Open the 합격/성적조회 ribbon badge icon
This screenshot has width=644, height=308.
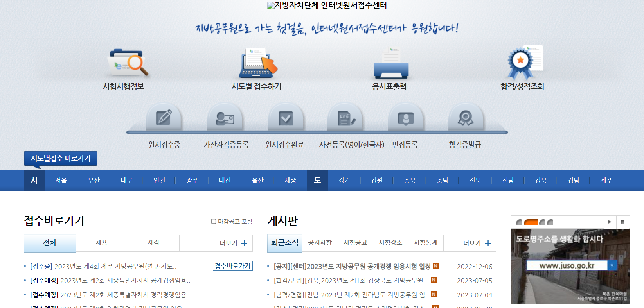pyautogui.click(x=525, y=63)
